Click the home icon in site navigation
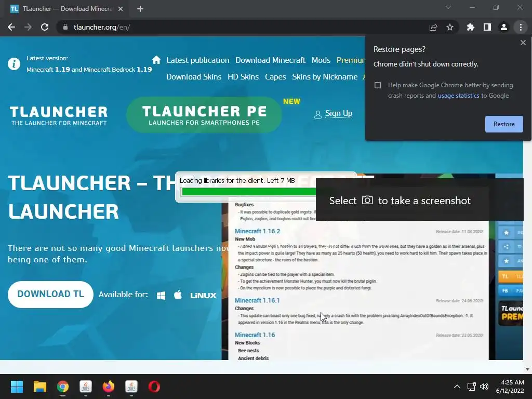This screenshot has height=399, width=532. [156, 60]
